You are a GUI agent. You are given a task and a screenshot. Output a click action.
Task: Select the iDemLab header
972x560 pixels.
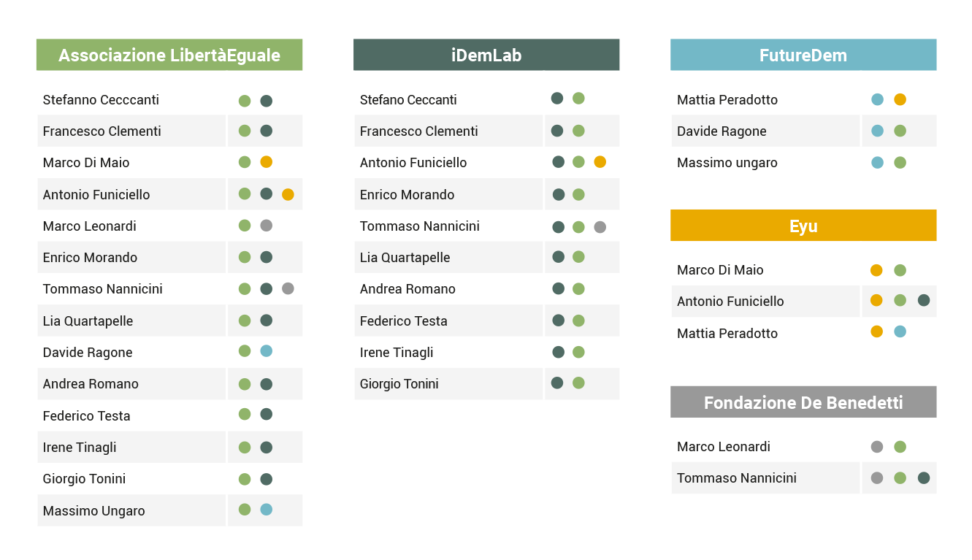(x=486, y=55)
